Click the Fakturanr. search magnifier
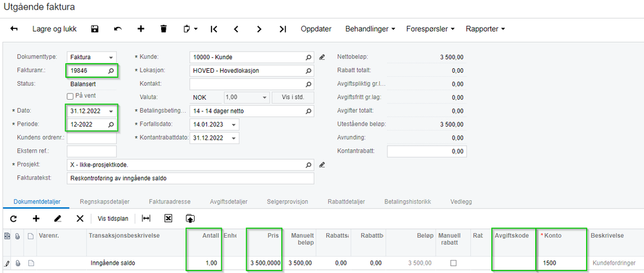The height and width of the screenshot is (273, 644). tap(111, 71)
